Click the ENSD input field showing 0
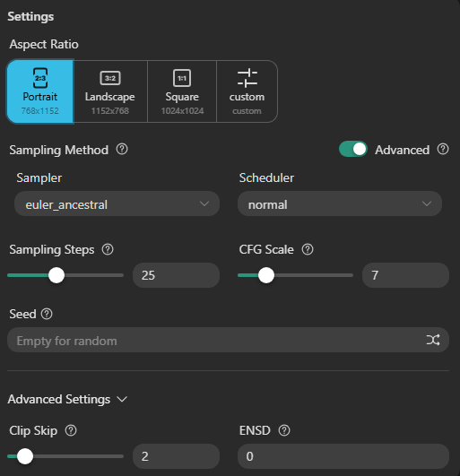The height and width of the screenshot is (476, 460). click(343, 456)
